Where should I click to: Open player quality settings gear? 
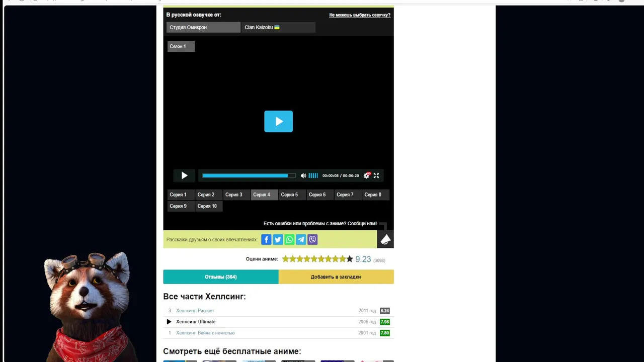(x=367, y=175)
